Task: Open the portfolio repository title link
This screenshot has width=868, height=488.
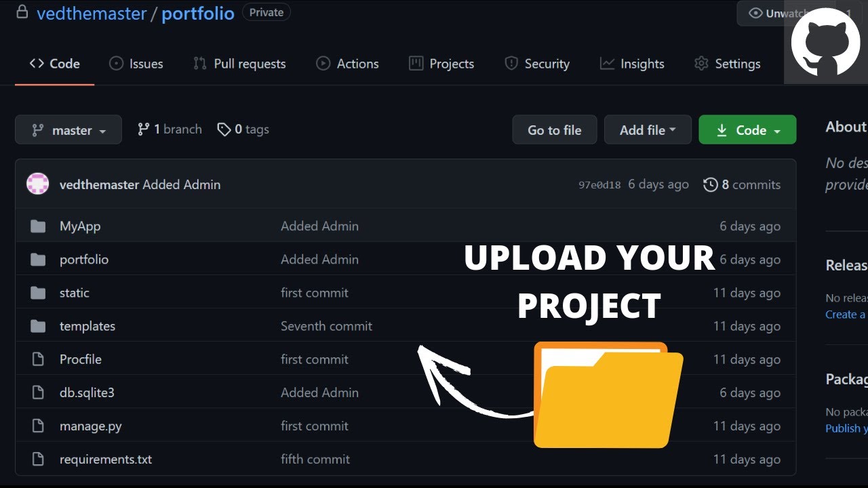Action: click(198, 13)
